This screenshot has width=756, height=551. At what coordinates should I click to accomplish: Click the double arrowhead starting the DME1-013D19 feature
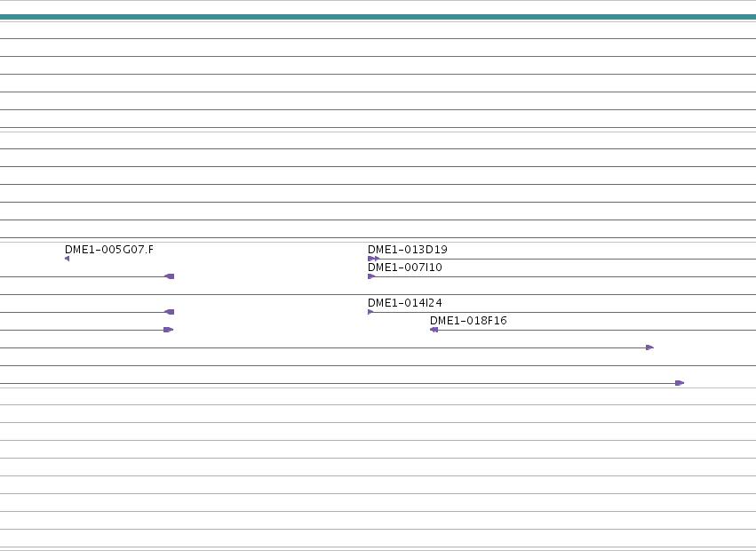tap(374, 259)
